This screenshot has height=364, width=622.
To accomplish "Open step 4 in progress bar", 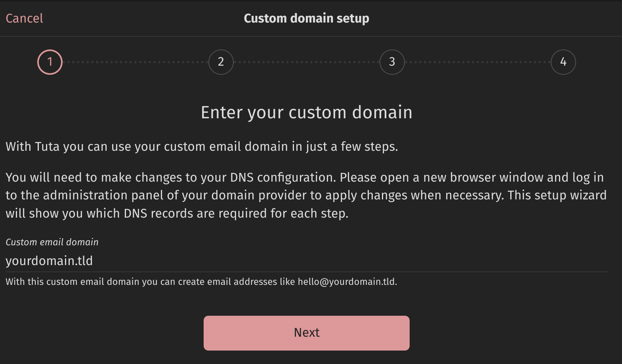I will point(563,62).
